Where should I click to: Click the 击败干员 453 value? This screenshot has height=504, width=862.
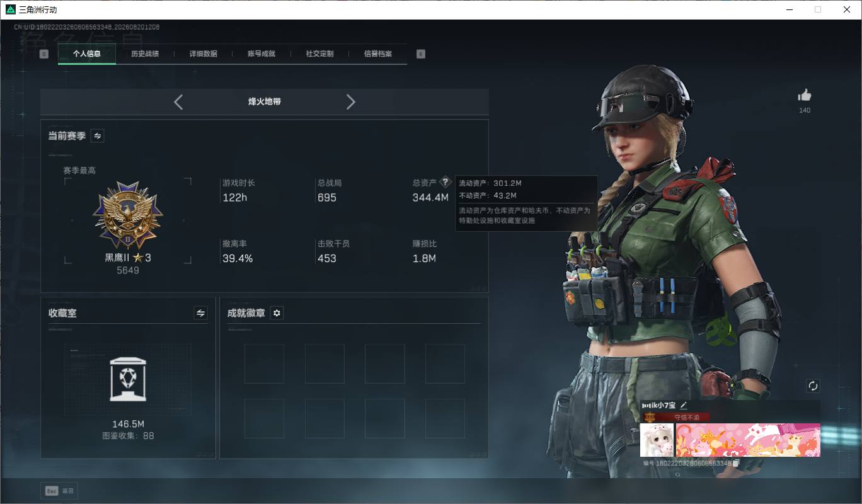pos(327,258)
